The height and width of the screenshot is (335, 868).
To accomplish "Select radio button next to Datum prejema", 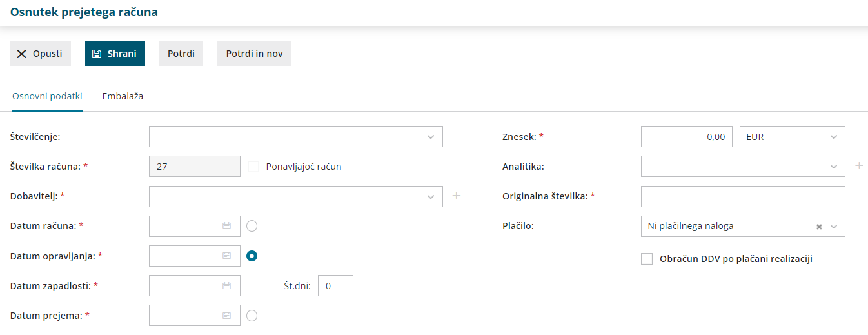I will pyautogui.click(x=252, y=316).
